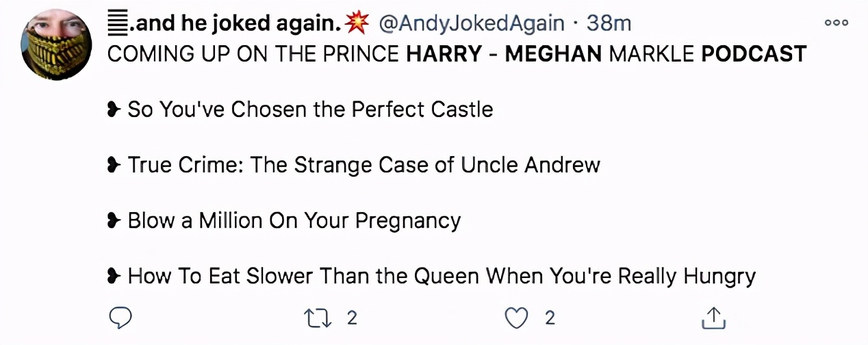Viewport: 868px width, 345px height.
Task: Click the bold word HARRY in the tweet
Action: pyautogui.click(x=444, y=54)
